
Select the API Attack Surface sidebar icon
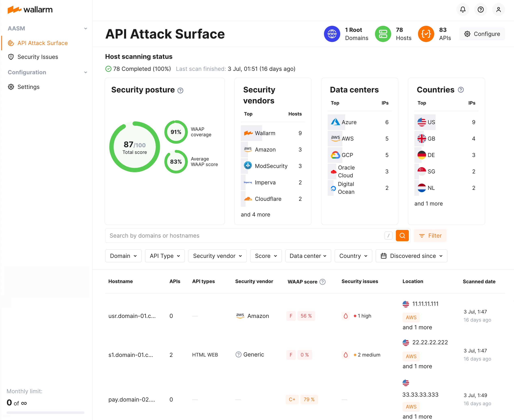(11, 43)
